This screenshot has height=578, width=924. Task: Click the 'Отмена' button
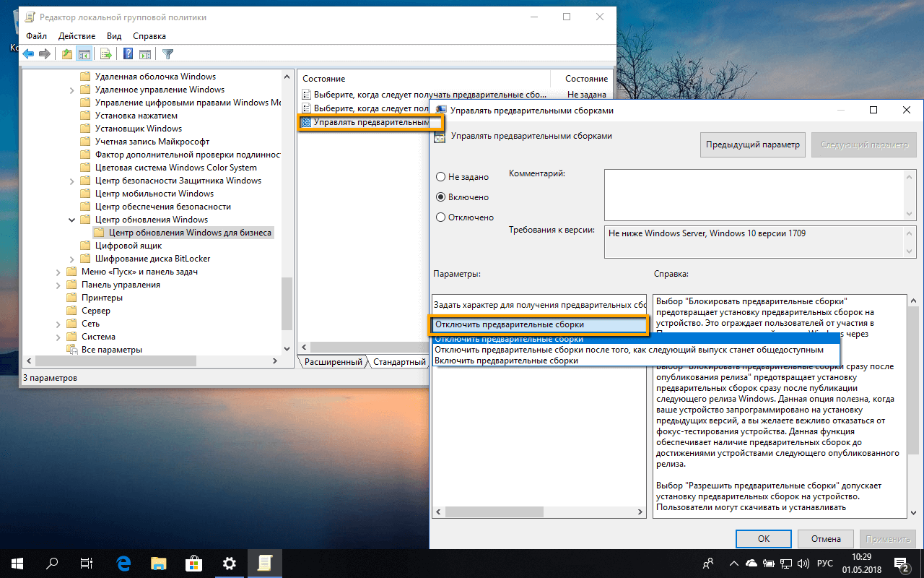pos(825,539)
